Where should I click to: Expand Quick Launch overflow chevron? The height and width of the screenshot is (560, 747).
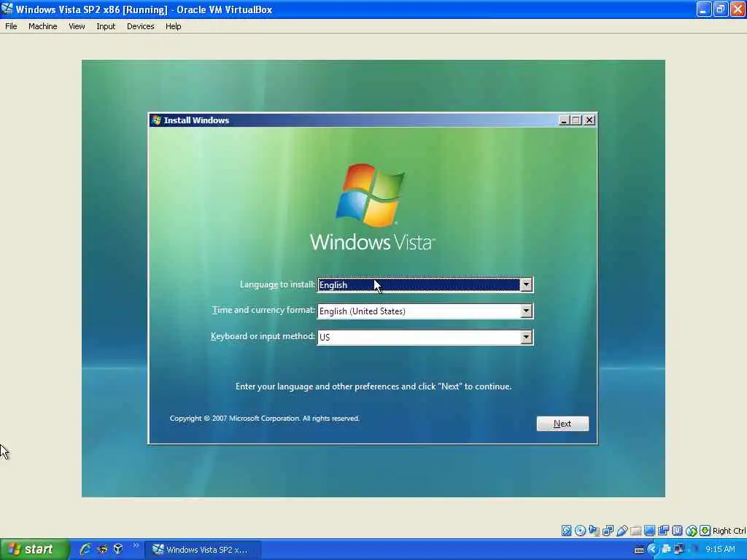point(136,545)
